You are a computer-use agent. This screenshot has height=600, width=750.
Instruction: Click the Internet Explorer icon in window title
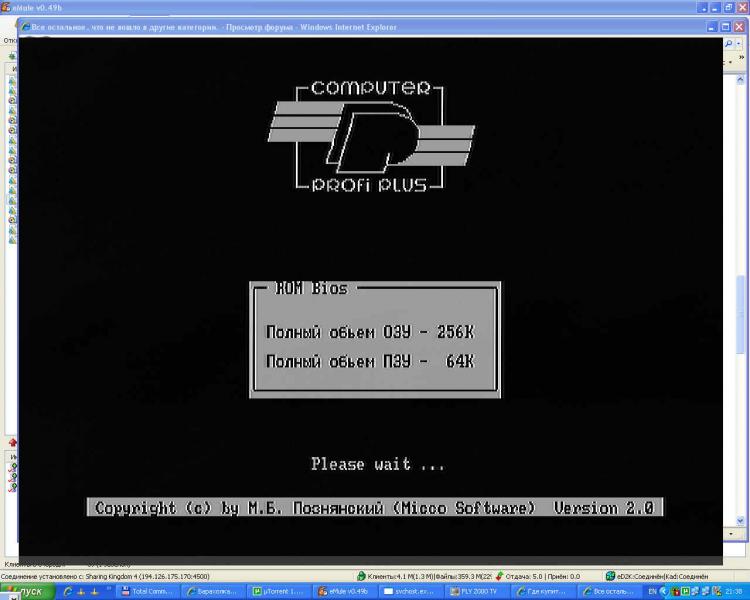(26, 27)
